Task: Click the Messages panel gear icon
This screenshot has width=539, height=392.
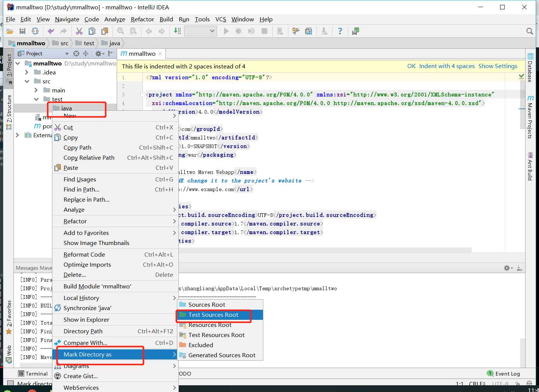Action: pos(508,268)
